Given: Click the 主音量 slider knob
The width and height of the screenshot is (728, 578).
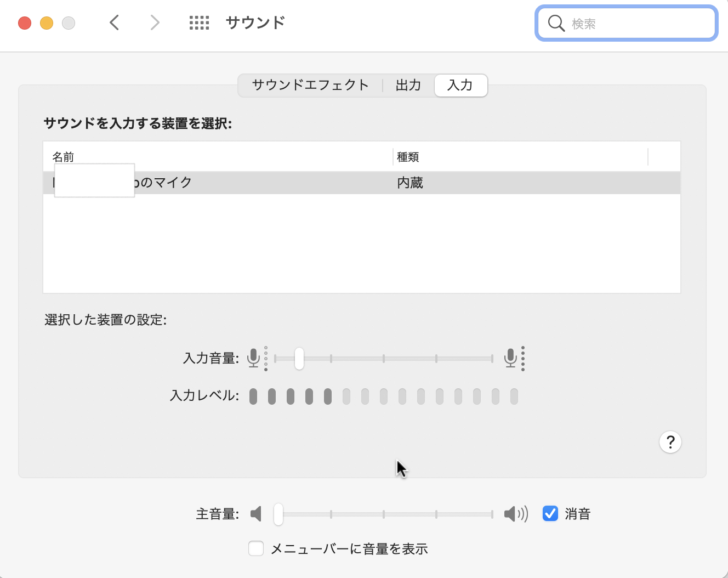Looking at the screenshot, I should pos(278,514).
